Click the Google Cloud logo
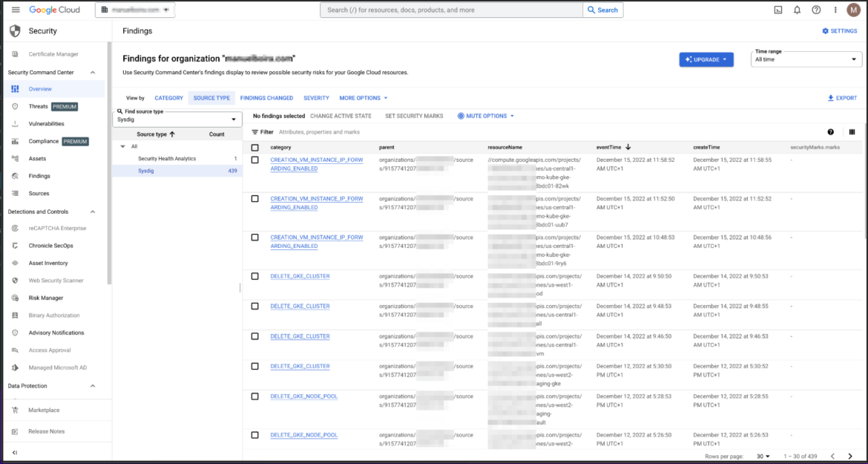This screenshot has width=868, height=464. point(54,10)
